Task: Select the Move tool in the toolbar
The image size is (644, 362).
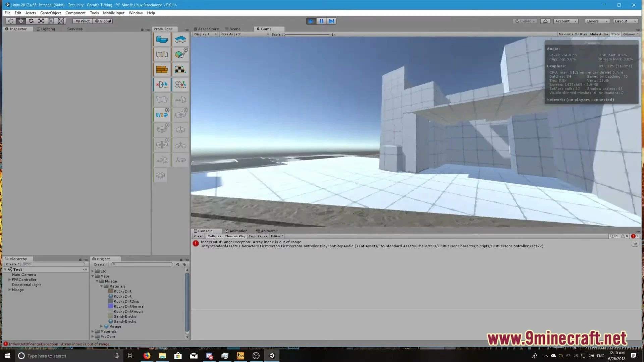Action: tap(21, 21)
